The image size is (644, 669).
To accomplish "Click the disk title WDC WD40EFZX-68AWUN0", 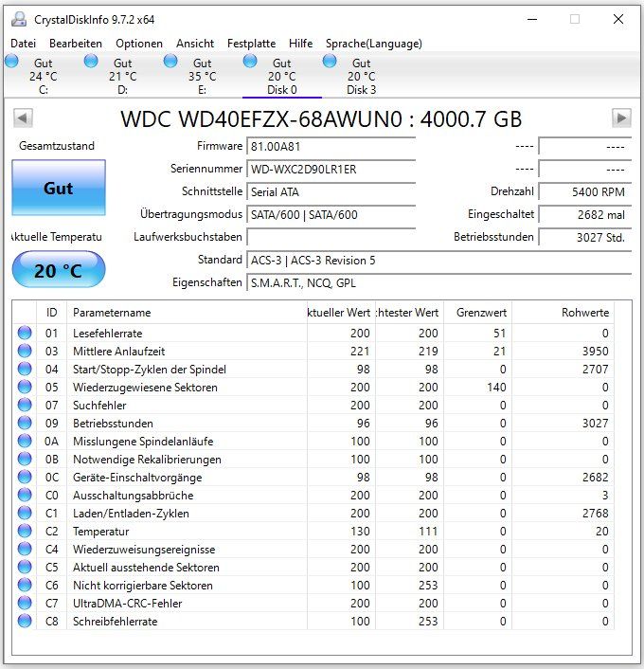I will [261, 119].
